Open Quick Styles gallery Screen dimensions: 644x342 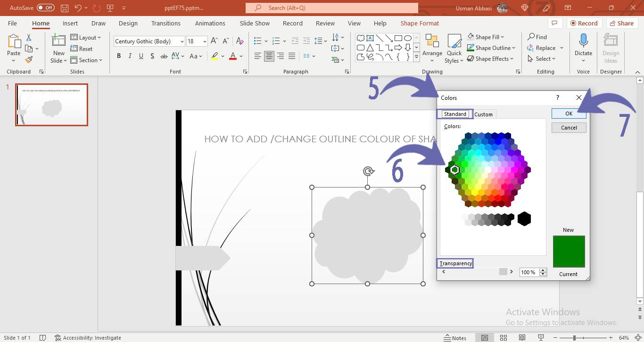point(454,49)
